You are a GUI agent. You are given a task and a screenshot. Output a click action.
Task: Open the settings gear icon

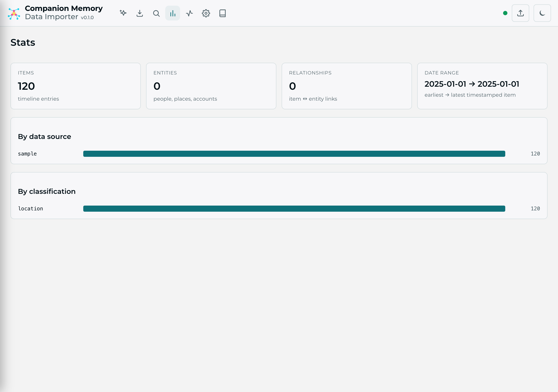point(206,13)
